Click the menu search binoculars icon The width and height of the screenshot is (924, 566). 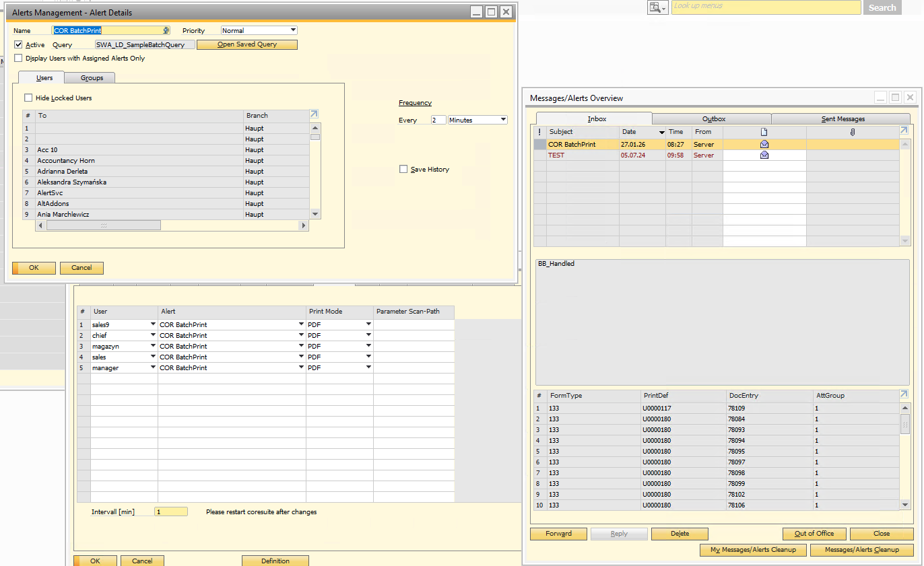click(655, 7)
